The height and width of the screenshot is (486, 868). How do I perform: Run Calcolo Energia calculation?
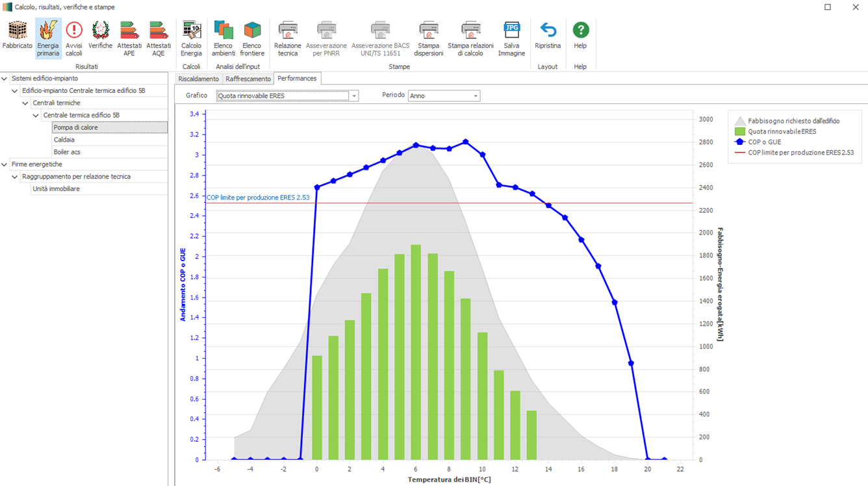coord(191,38)
